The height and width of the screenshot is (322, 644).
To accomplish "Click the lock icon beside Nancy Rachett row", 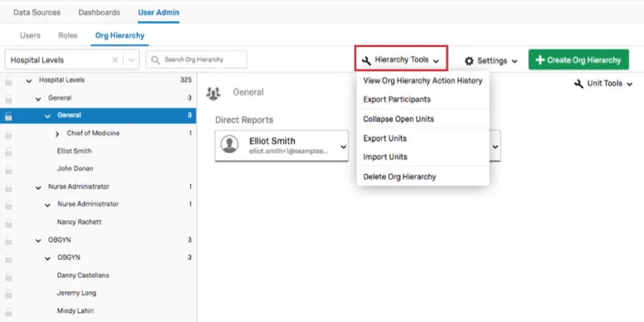I will 9,223.
